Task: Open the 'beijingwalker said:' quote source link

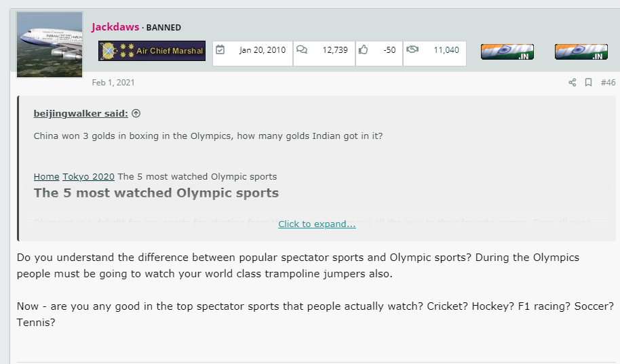Action: pyautogui.click(x=81, y=113)
